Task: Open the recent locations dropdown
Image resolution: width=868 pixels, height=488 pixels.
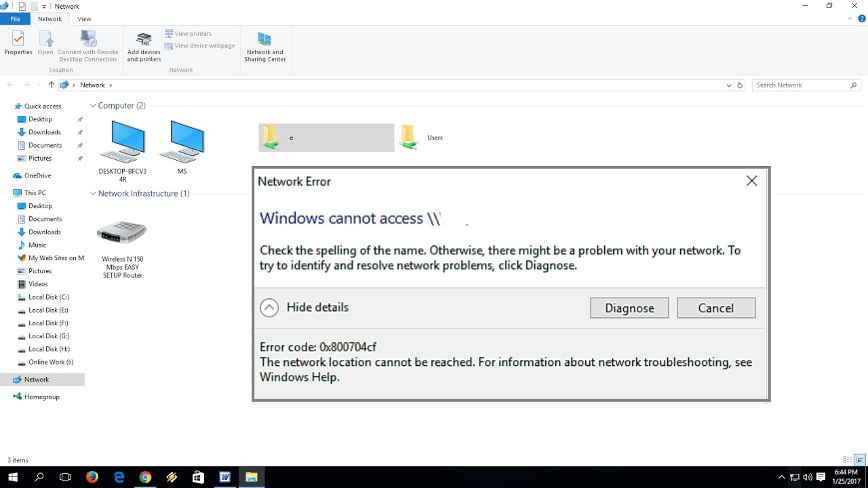Action: click(38, 85)
